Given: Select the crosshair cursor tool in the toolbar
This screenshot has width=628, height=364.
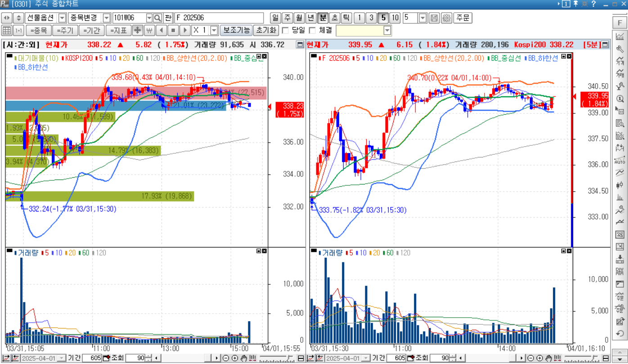Looking at the screenshot, I should click(138, 31).
